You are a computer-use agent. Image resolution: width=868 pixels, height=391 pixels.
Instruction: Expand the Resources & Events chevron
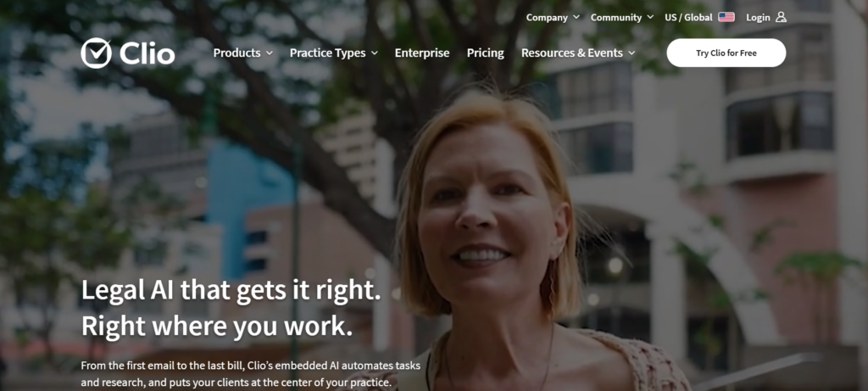point(632,53)
